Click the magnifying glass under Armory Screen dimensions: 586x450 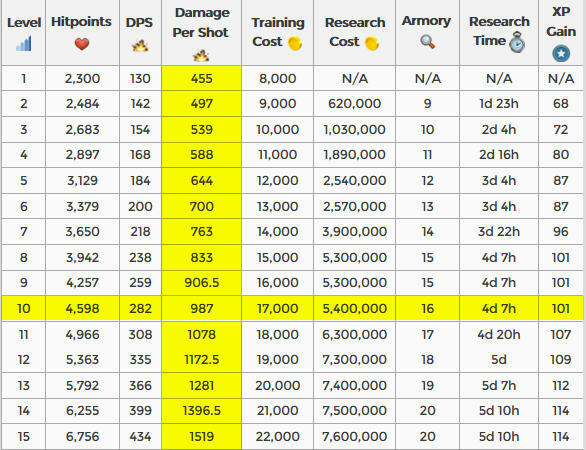(428, 42)
